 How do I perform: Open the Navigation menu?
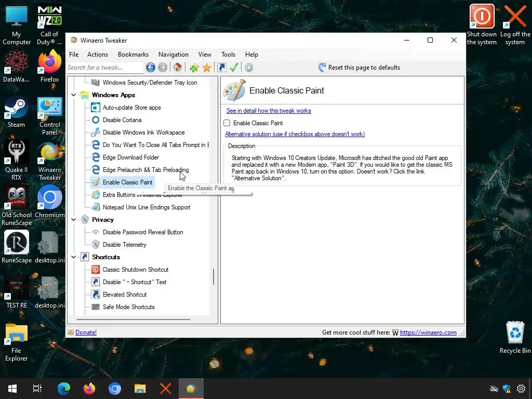pyautogui.click(x=174, y=54)
